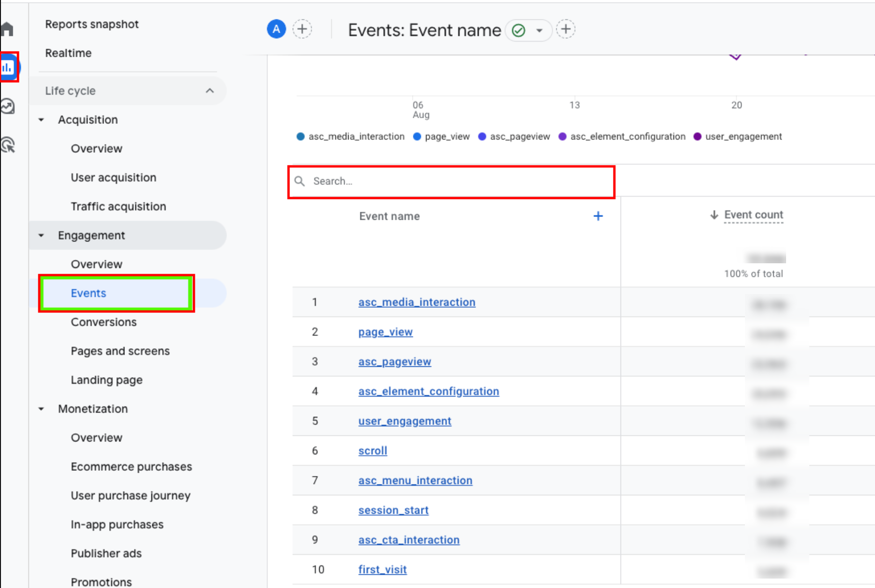Screen dimensions: 875x588
Task: Click the green checkmark badge by report title
Action: click(518, 30)
